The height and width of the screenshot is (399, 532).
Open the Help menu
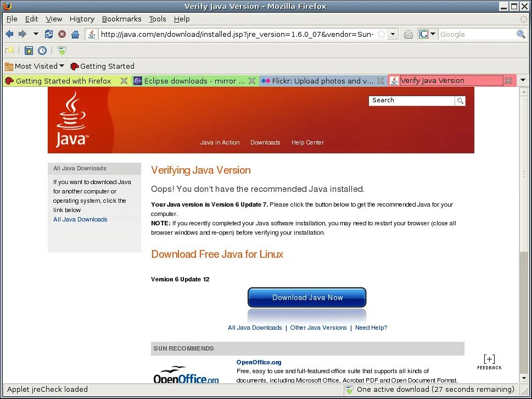tap(182, 19)
